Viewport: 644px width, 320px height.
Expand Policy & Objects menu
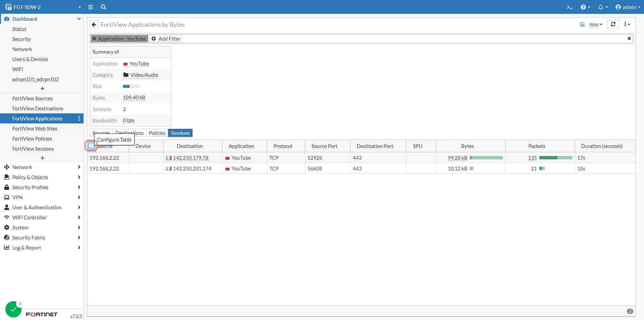coord(42,177)
